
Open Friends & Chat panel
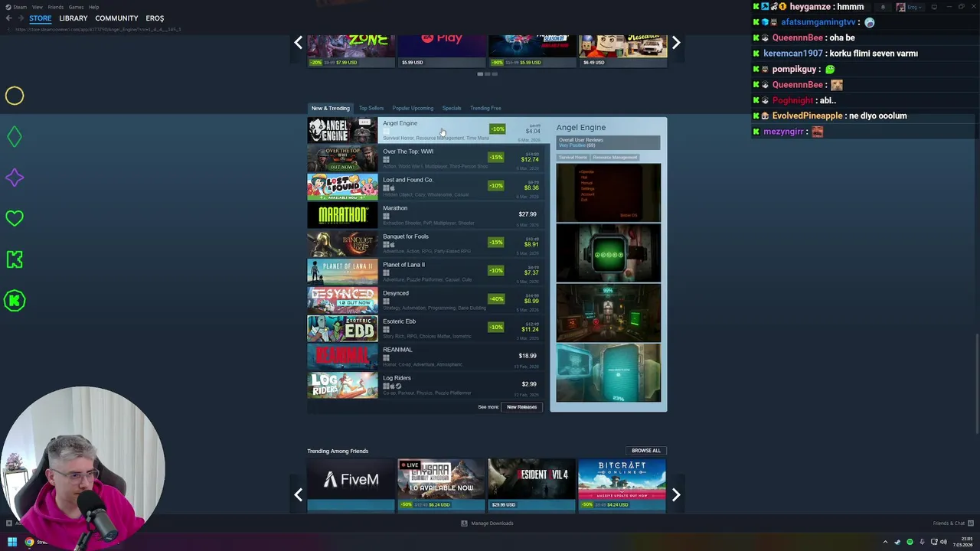point(954,523)
